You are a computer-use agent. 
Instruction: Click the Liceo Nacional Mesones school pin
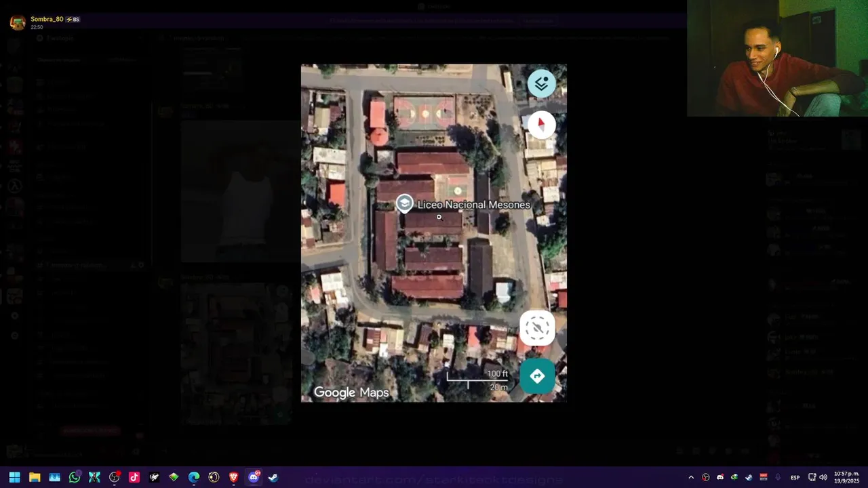coord(404,203)
